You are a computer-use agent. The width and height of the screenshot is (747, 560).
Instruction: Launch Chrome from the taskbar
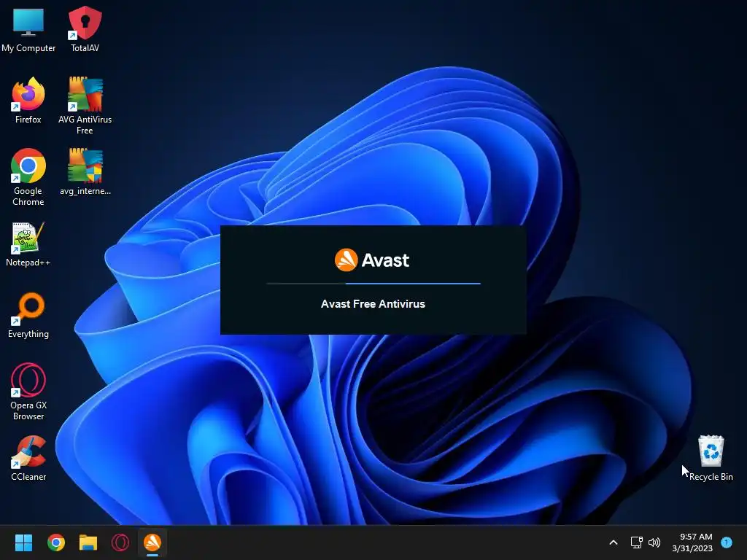[55, 542]
